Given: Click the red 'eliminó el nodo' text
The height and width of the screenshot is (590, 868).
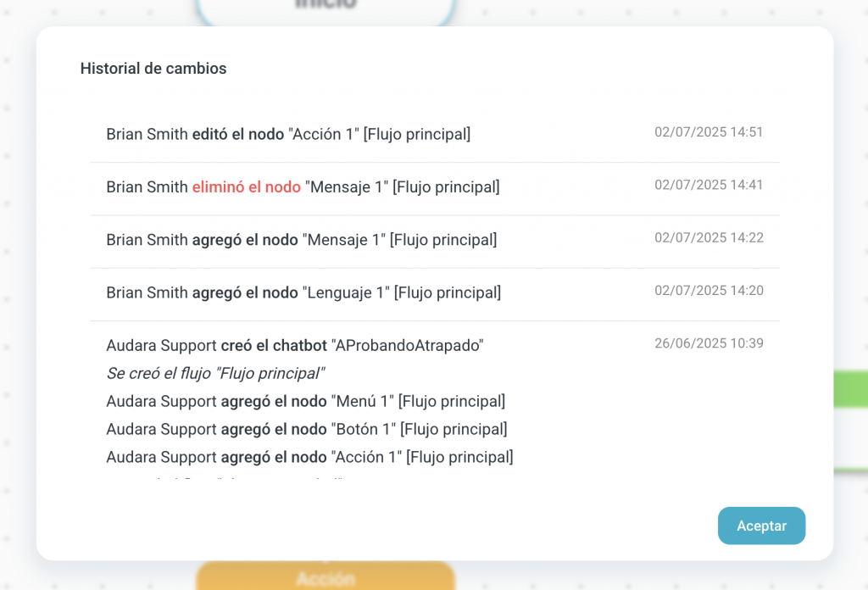Looking at the screenshot, I should click(247, 186).
